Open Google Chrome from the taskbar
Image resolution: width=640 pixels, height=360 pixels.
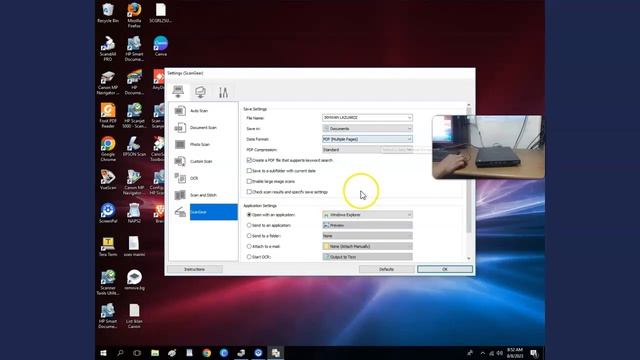pyautogui.click(x=207, y=353)
